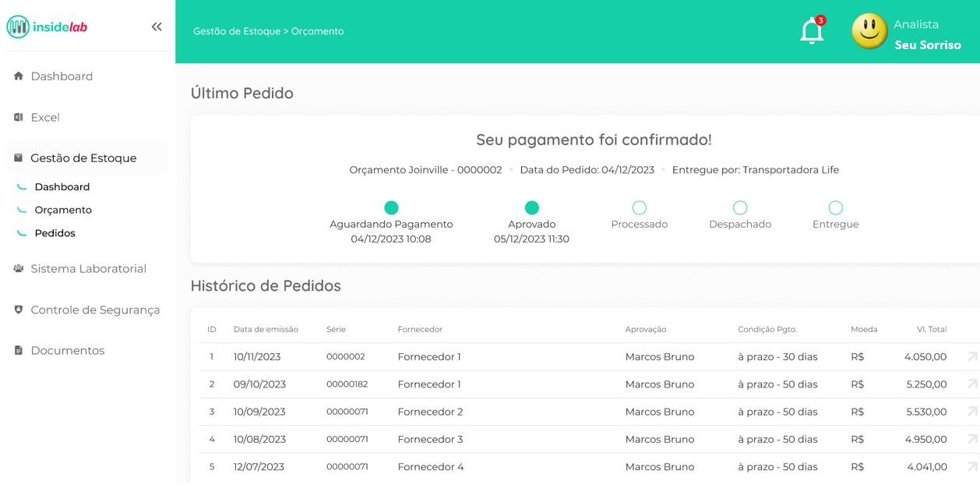This screenshot has height=485, width=980.
Task: Select the Controle de Segurança shield icon
Action: point(17,310)
